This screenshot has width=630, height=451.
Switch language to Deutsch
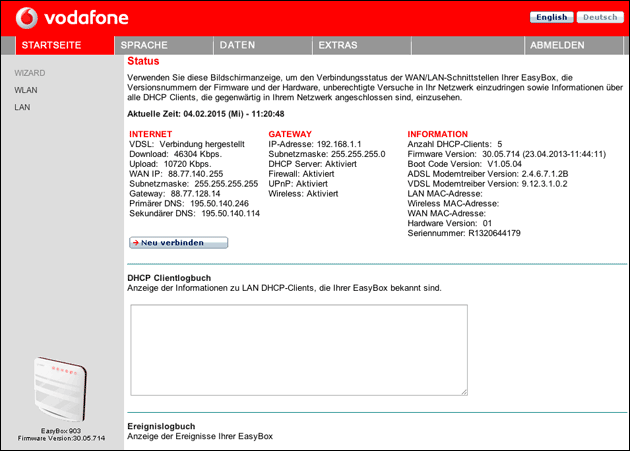(600, 17)
